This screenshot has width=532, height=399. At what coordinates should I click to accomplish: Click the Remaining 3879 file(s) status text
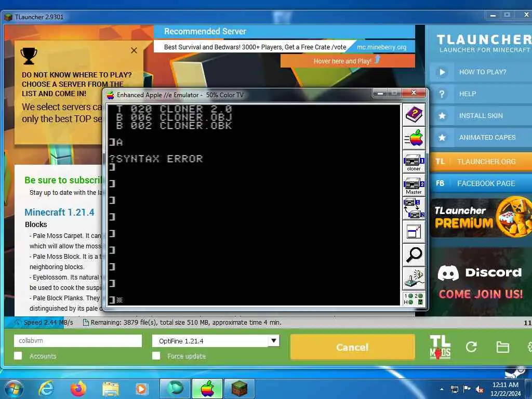tap(186, 322)
